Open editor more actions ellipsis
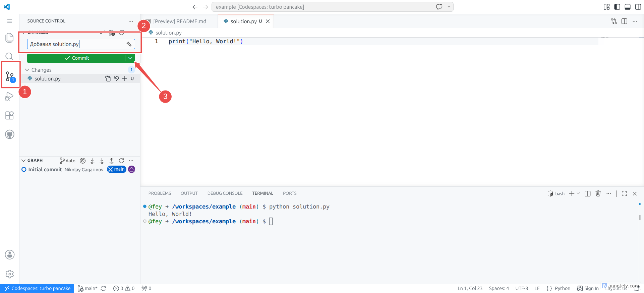This screenshot has width=644, height=293. [635, 21]
